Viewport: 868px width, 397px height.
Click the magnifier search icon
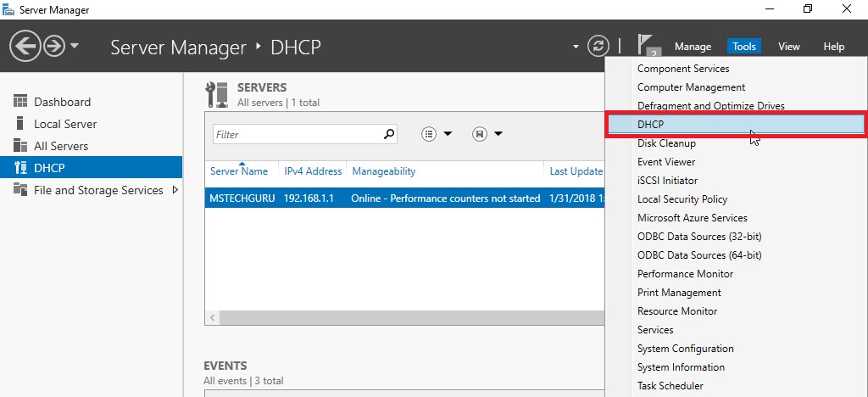click(389, 134)
